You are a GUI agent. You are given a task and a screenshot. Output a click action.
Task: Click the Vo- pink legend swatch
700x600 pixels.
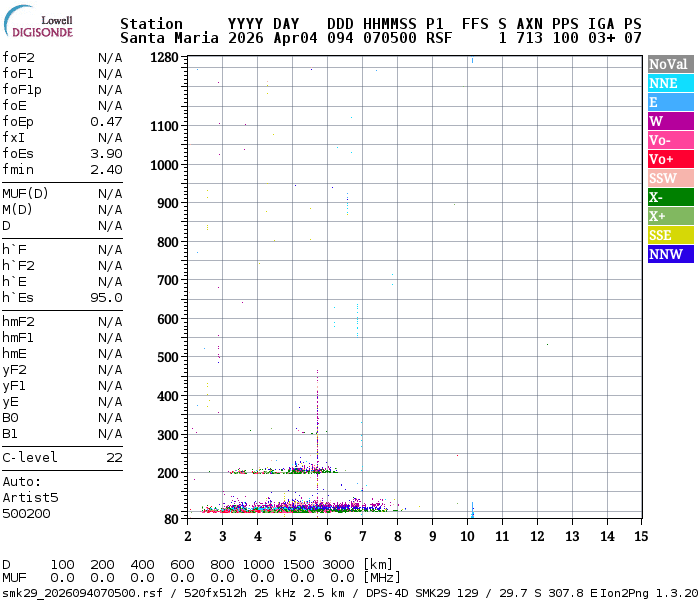tap(669, 140)
